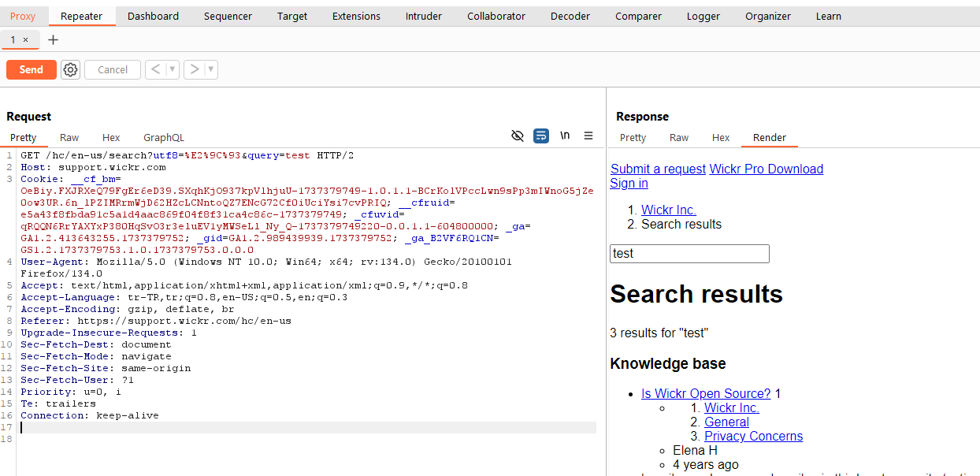Toggle hide non-printable characters eye icon
Image resolution: width=980 pixels, height=476 pixels.
click(518, 136)
